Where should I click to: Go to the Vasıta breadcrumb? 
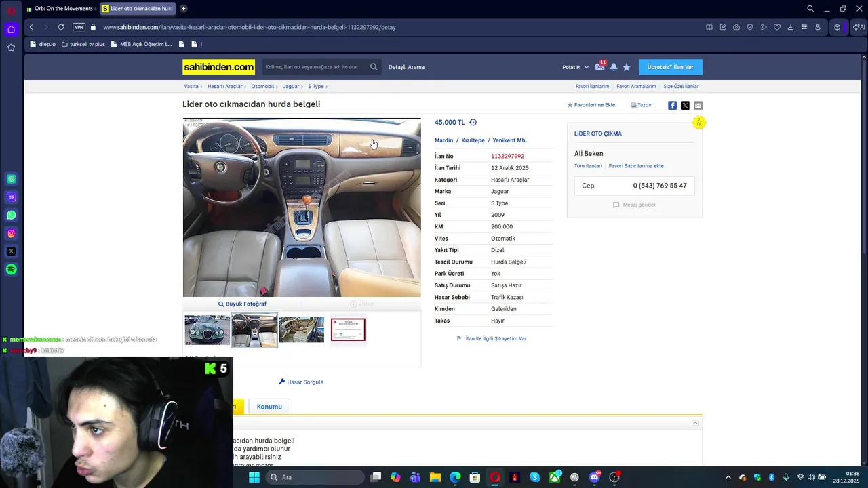[x=191, y=86]
